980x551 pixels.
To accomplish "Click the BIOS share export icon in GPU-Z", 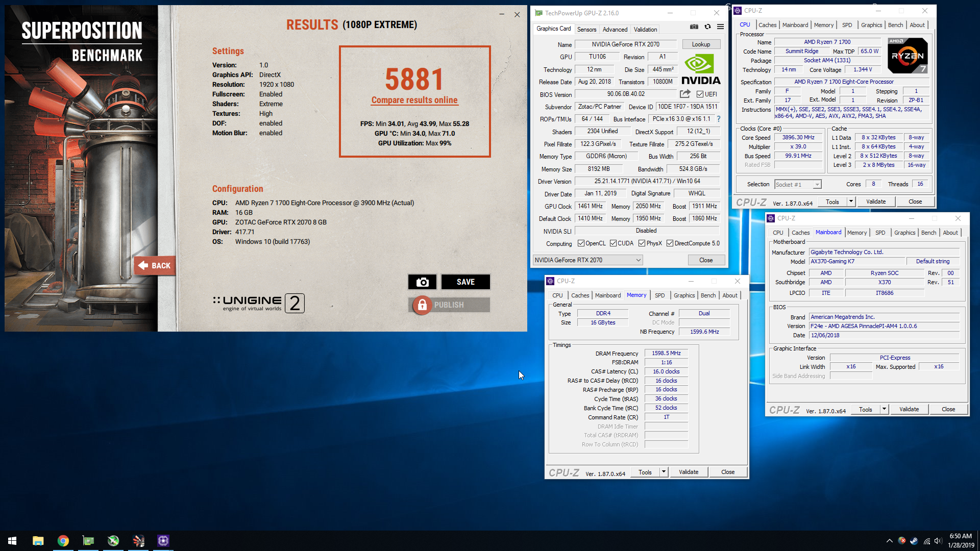I will [x=685, y=94].
